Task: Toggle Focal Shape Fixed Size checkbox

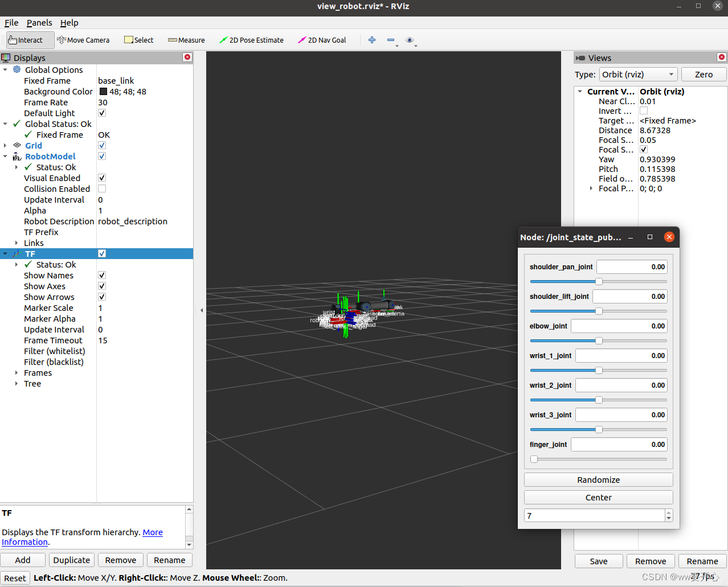Action: tap(644, 149)
